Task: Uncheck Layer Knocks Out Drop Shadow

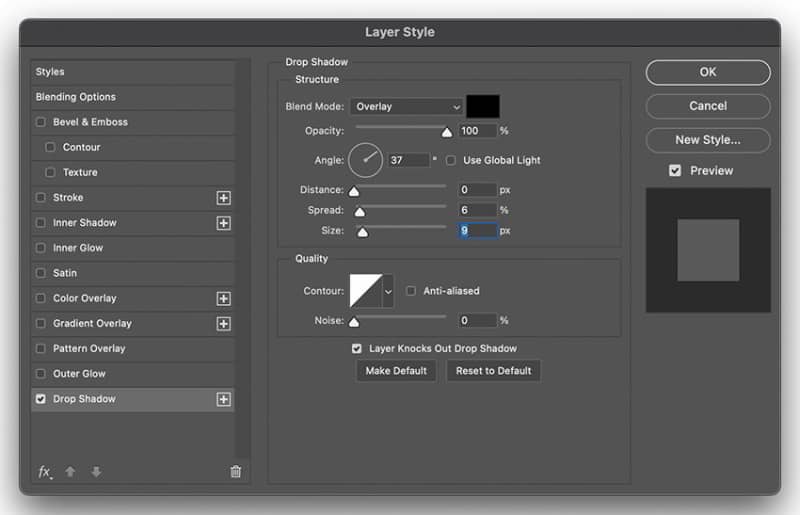Action: point(357,349)
